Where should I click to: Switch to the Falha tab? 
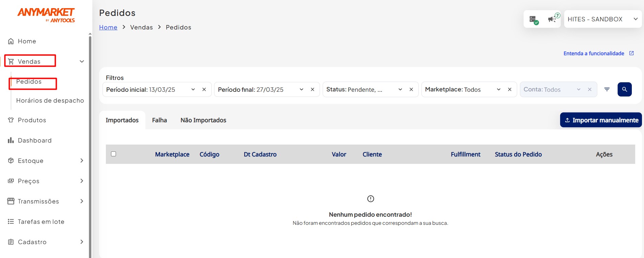[159, 120]
